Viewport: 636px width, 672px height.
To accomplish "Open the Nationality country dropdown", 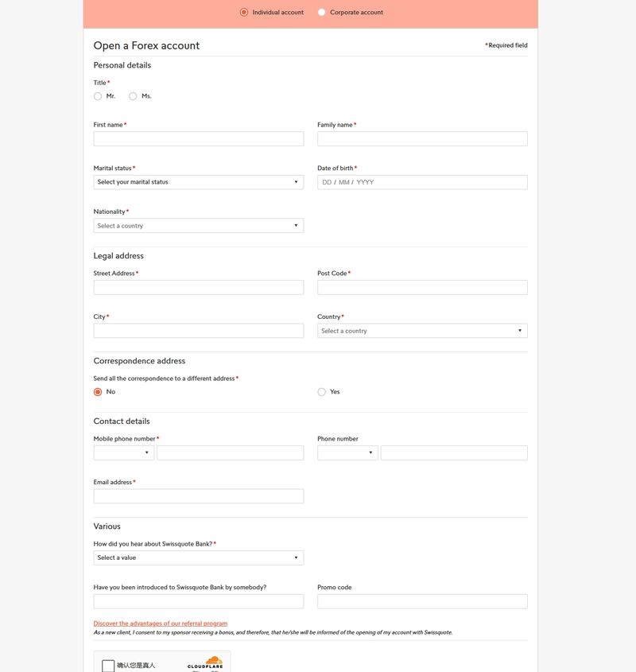I will 199,226.
